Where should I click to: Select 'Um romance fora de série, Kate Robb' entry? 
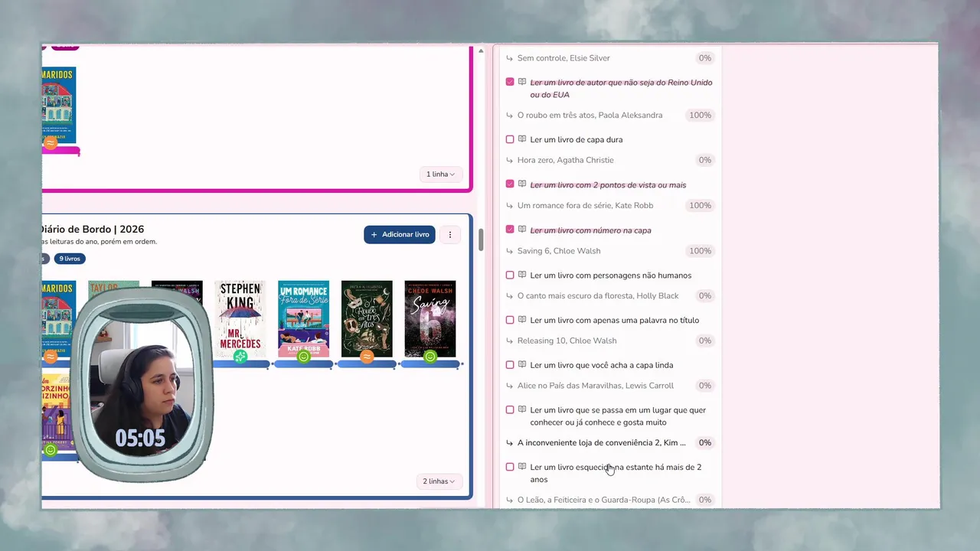pos(585,206)
